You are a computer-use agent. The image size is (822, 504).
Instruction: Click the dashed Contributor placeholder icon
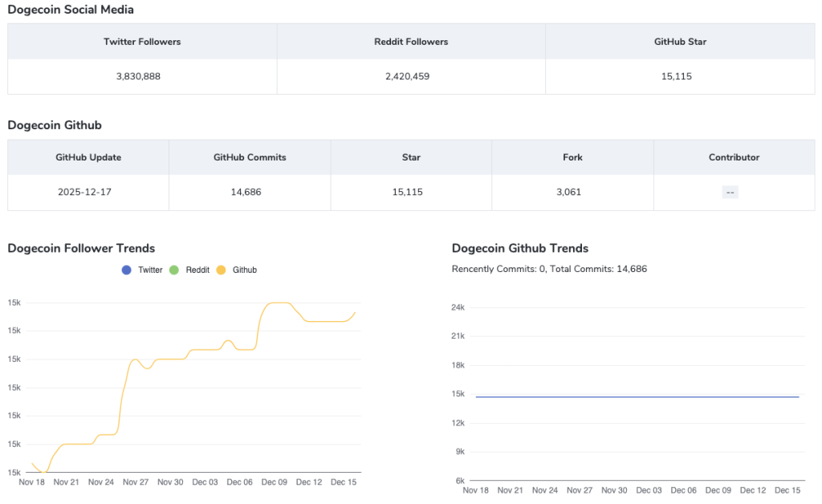pyautogui.click(x=730, y=192)
